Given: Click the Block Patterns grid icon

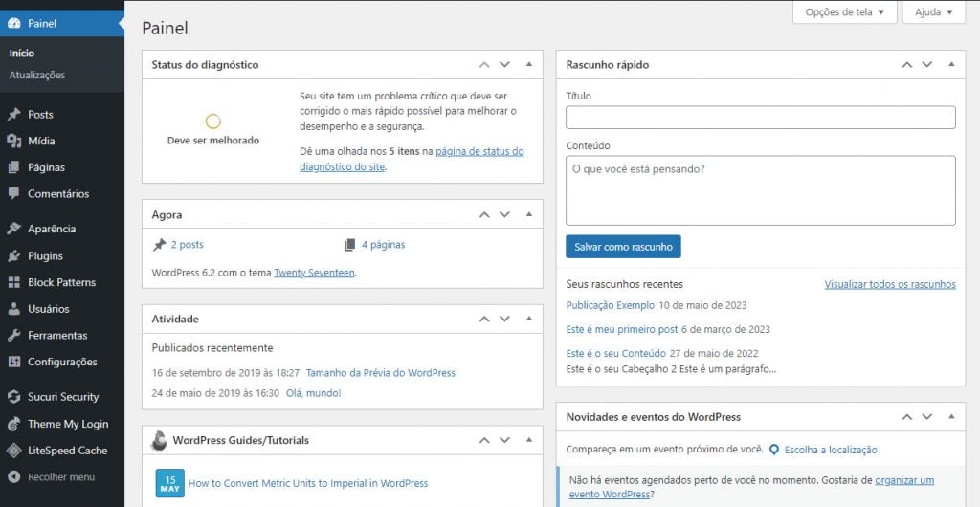Looking at the screenshot, I should point(13,282).
